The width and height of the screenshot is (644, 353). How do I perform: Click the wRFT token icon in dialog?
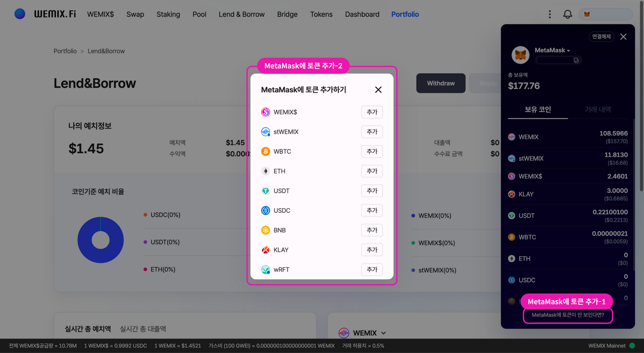[x=265, y=269]
